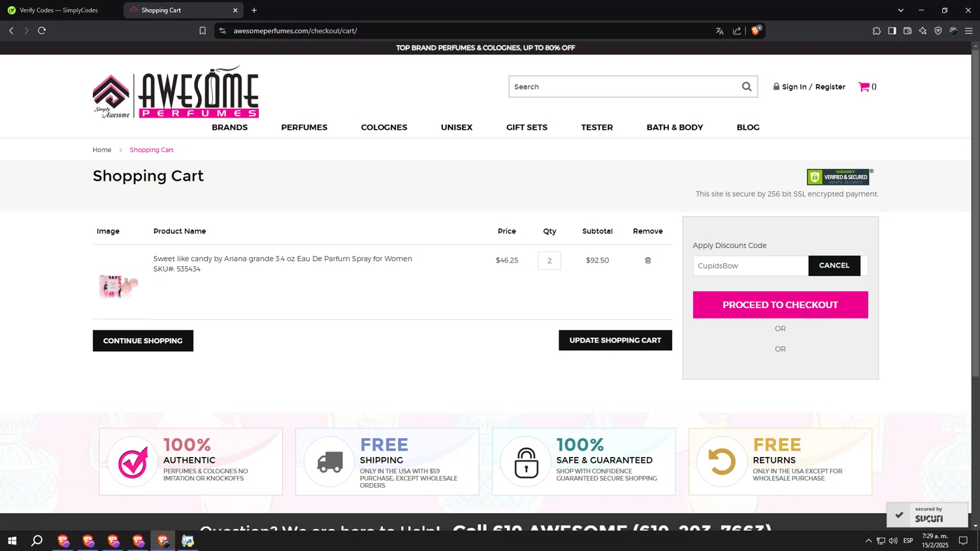Open Windows taskbar search
980x551 pixels.
(37, 541)
